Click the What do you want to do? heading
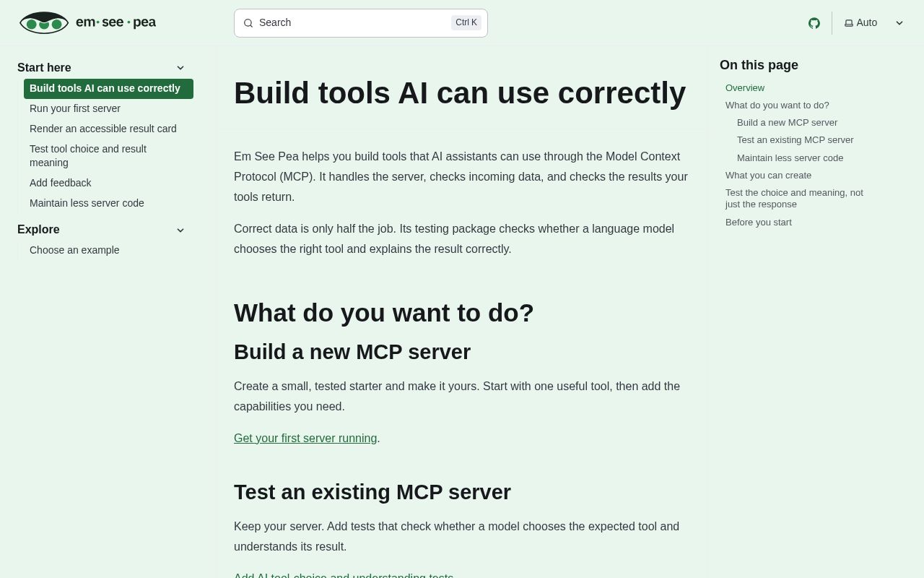This screenshot has width=924, height=578. coord(384,313)
